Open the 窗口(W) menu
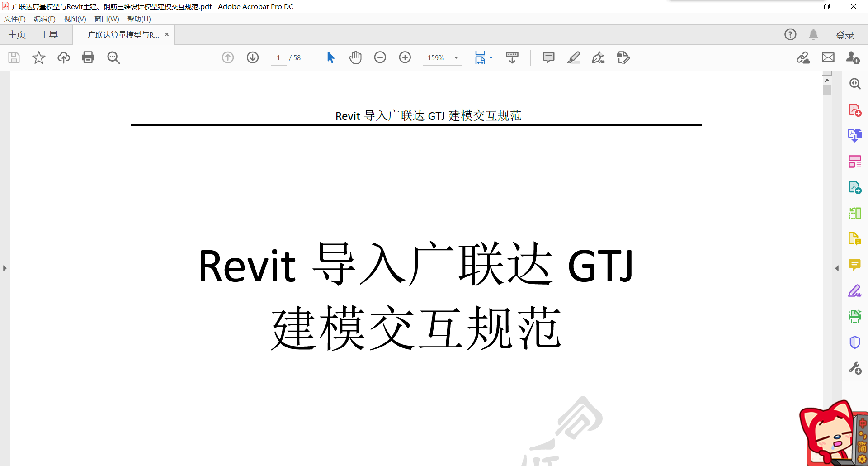This screenshot has height=466, width=868. pos(107,19)
